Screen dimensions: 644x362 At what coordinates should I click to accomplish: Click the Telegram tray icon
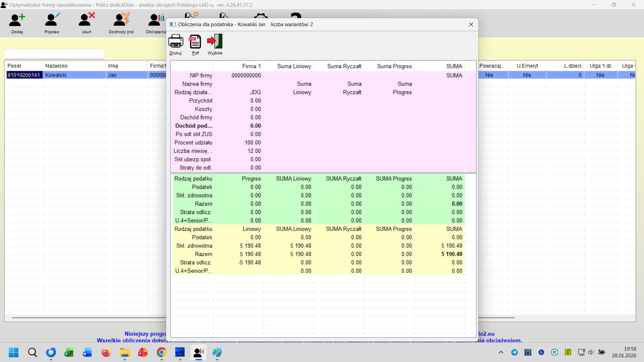pos(514,352)
